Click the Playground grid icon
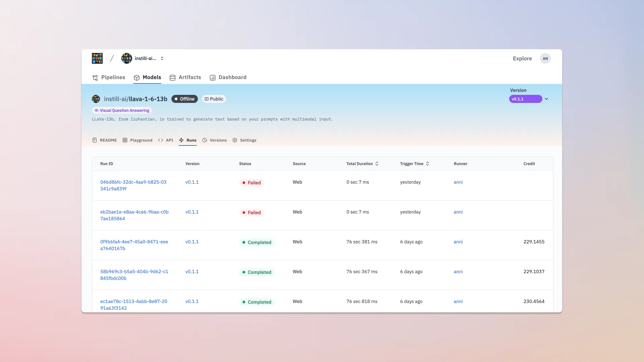The width and height of the screenshot is (644, 362). [125, 140]
